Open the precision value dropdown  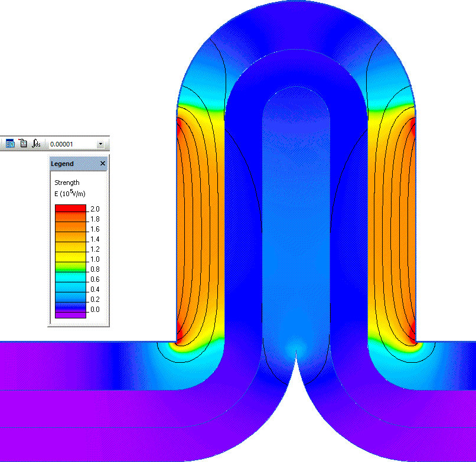click(x=100, y=144)
